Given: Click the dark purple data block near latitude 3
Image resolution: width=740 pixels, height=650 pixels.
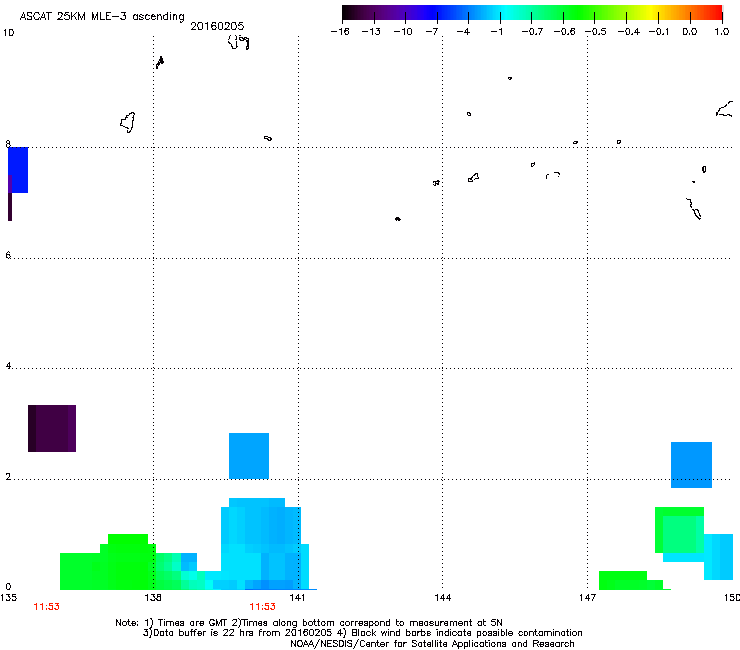Looking at the screenshot, I should coord(52,429).
